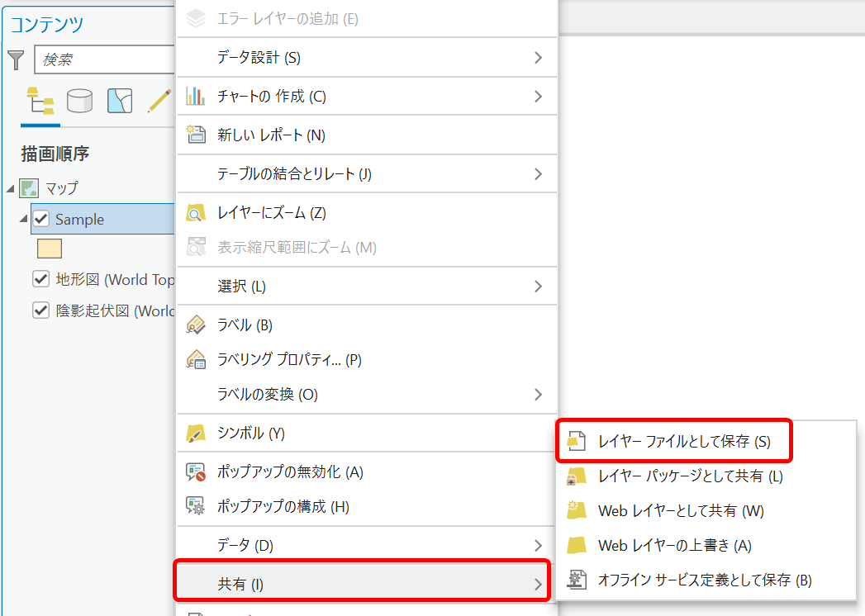Expand the データ設計 submenu arrow

(x=538, y=58)
